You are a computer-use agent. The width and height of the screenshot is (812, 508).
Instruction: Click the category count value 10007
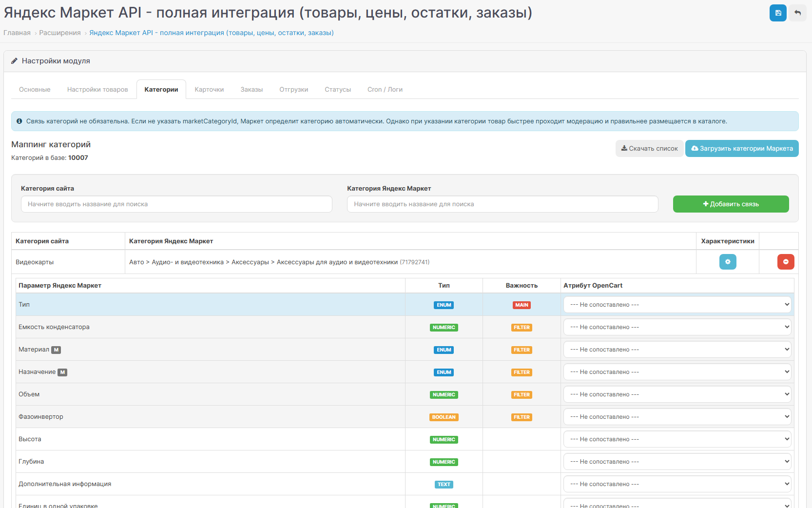coord(78,158)
